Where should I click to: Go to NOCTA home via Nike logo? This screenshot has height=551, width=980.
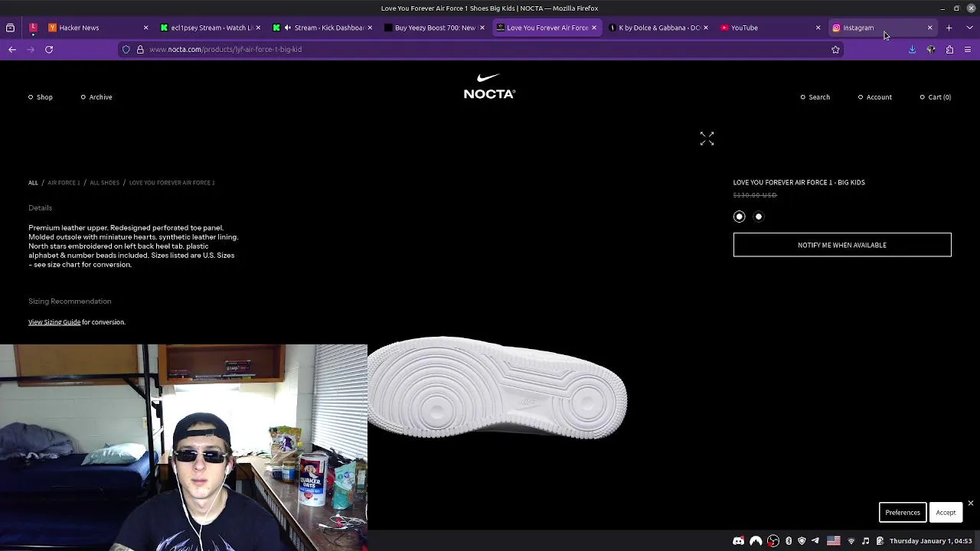(x=489, y=86)
